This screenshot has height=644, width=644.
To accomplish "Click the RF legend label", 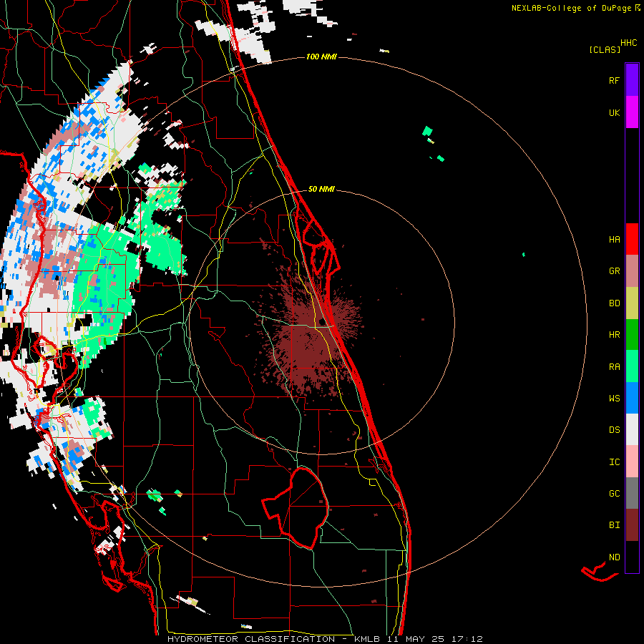I will click(614, 80).
